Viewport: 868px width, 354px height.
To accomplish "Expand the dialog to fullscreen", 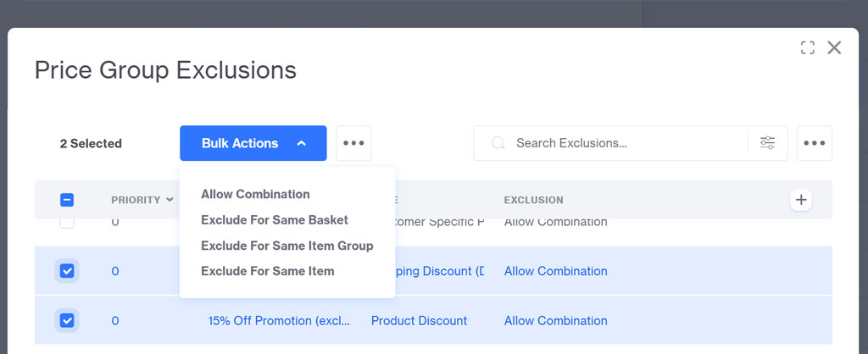I will coord(808,47).
